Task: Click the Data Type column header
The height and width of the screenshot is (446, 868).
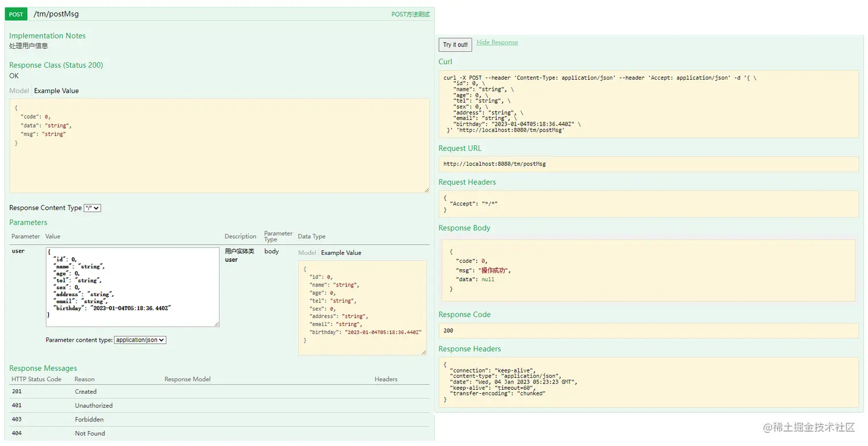Action: [312, 236]
